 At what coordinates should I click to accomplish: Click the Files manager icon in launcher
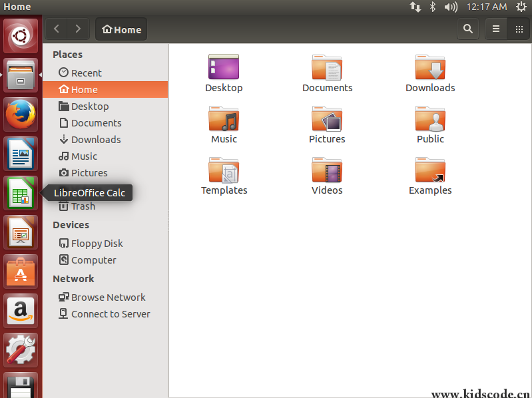21,75
